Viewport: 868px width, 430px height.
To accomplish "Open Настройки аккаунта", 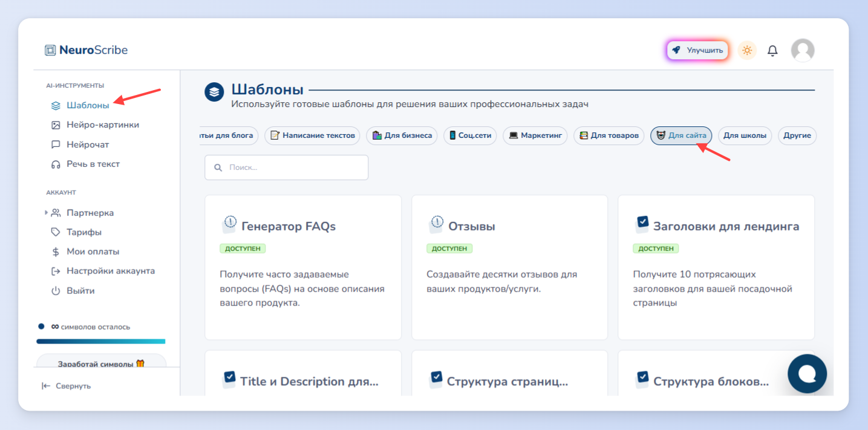I will [111, 271].
